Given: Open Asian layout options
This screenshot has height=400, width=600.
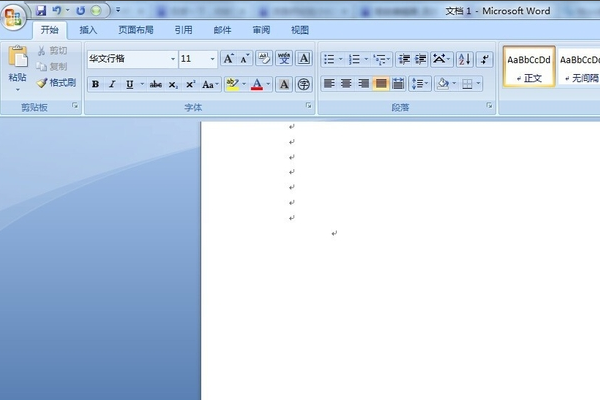Looking at the screenshot, I should pos(441,59).
